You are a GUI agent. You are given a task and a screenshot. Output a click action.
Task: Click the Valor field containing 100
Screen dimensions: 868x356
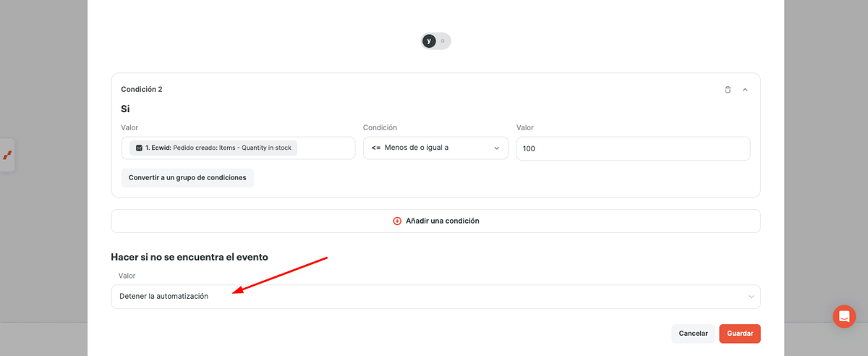(633, 148)
